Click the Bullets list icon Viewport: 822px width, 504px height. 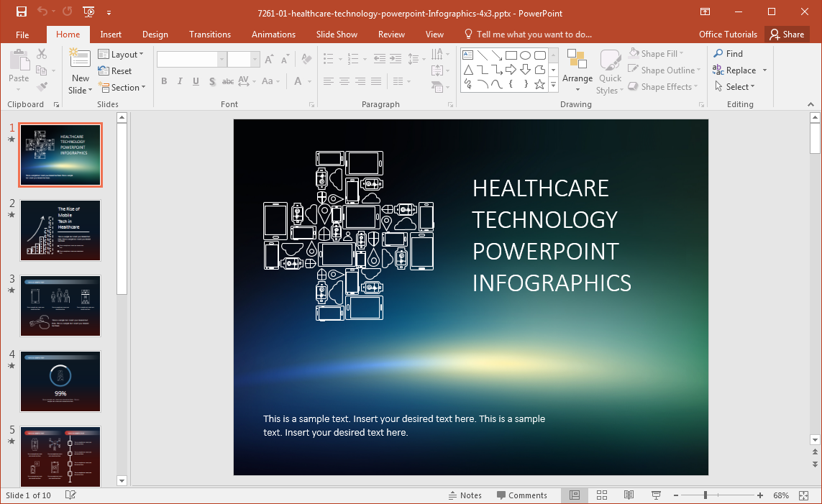(x=328, y=59)
